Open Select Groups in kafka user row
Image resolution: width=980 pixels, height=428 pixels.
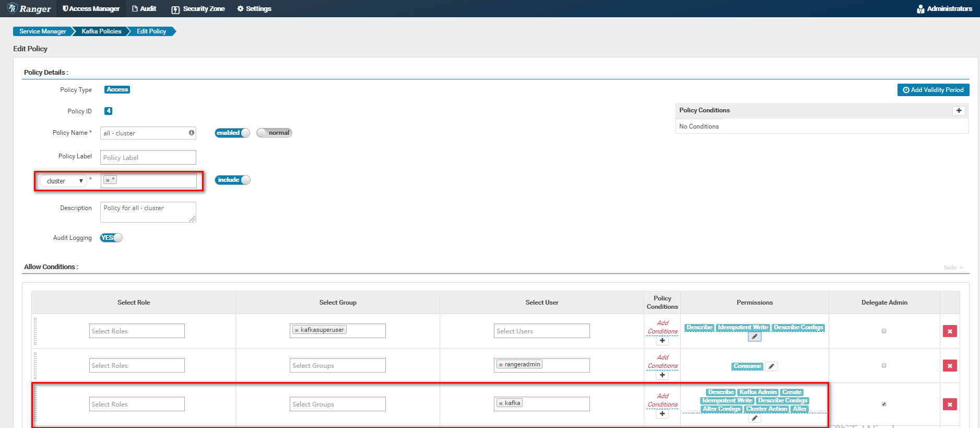click(x=338, y=404)
